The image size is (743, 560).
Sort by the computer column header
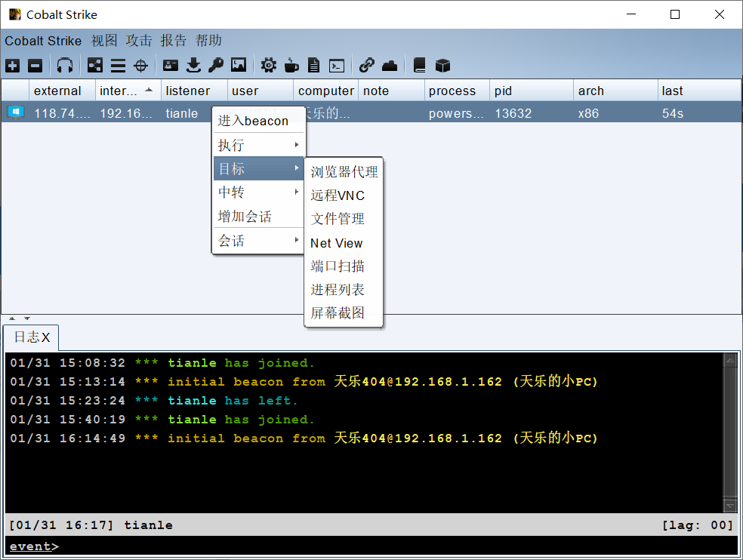pos(326,91)
